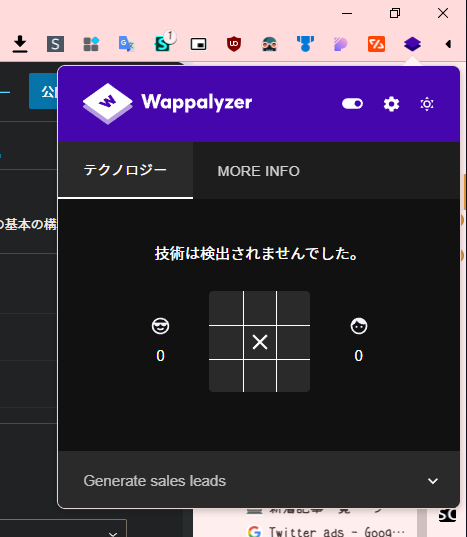This screenshot has height=537, width=467.
Task: Click the top-middle tic-tac-toe cell
Action: (260, 308)
